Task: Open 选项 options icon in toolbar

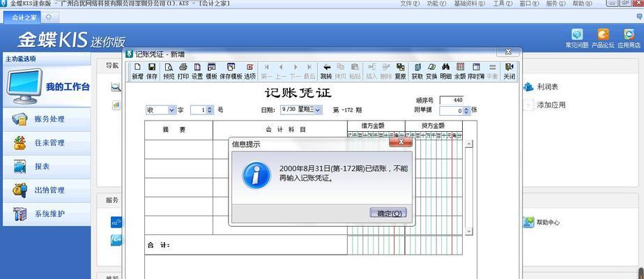Action: pos(250,71)
